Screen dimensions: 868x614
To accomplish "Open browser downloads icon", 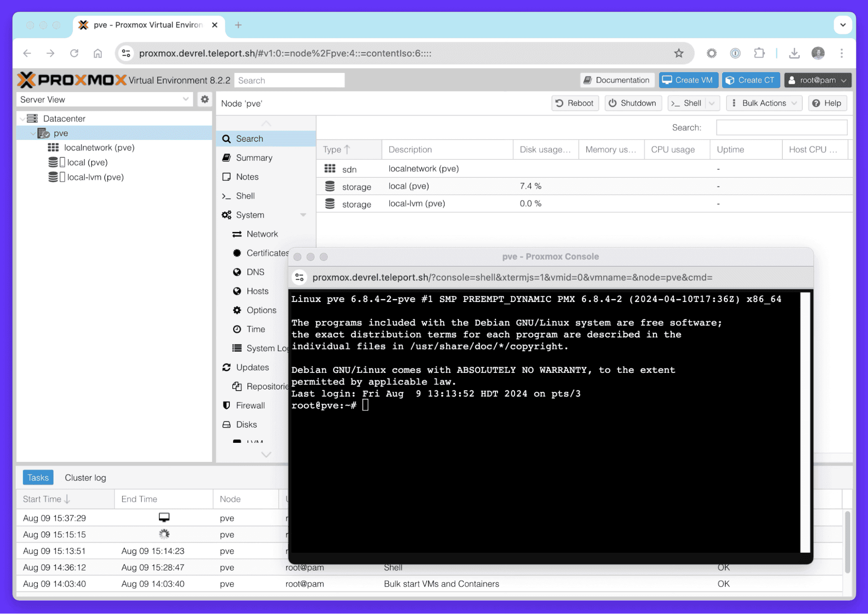I will (x=794, y=53).
